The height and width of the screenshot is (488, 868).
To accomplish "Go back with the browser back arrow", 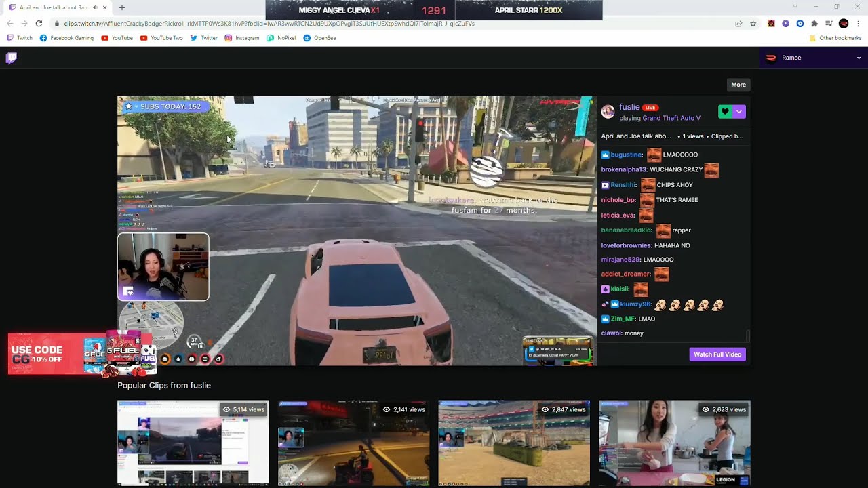I will (x=9, y=24).
